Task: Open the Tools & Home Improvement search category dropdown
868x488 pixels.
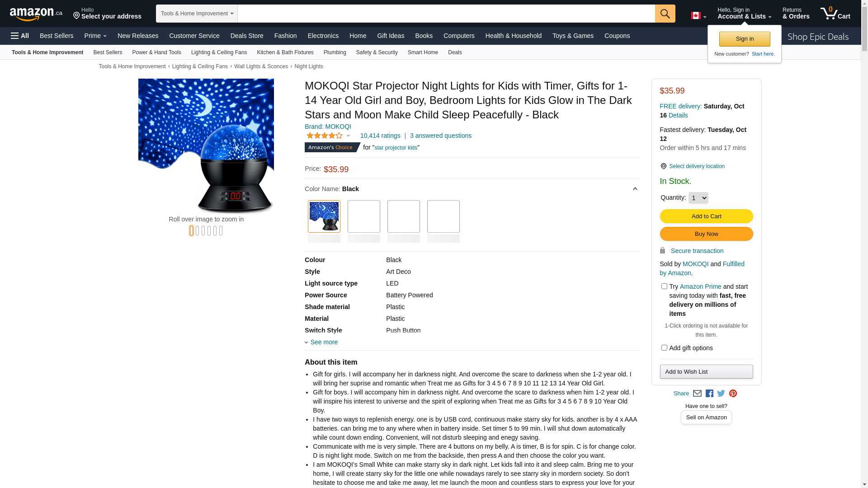Action: (x=197, y=14)
